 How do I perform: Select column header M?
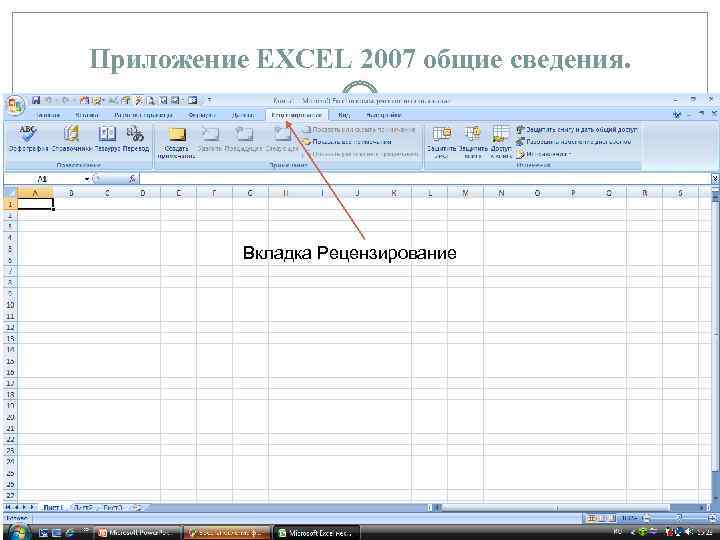(x=465, y=193)
